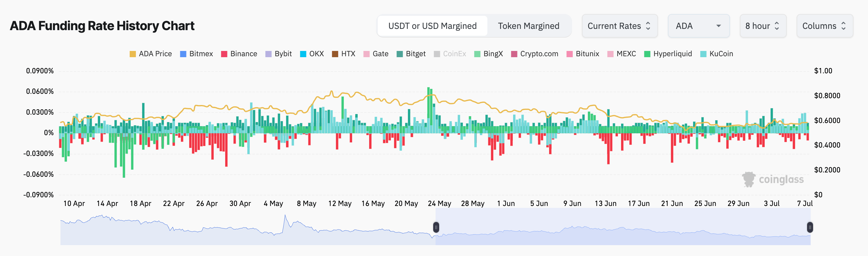Toggle Gate series in legend
Screen dimensions: 868x256
(376, 54)
